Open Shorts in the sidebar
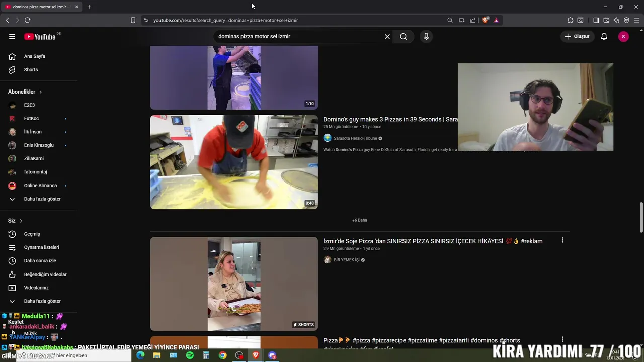The image size is (644, 362). click(x=31, y=70)
